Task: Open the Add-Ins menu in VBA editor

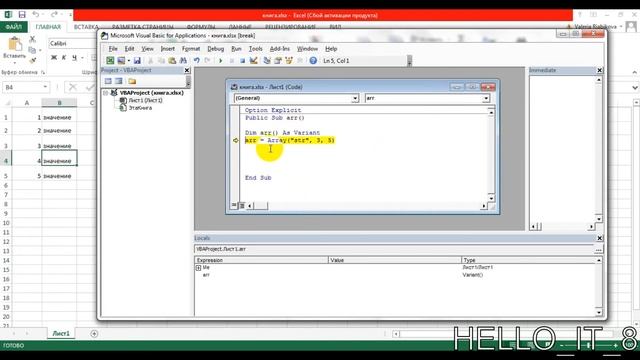Action: 280,49
